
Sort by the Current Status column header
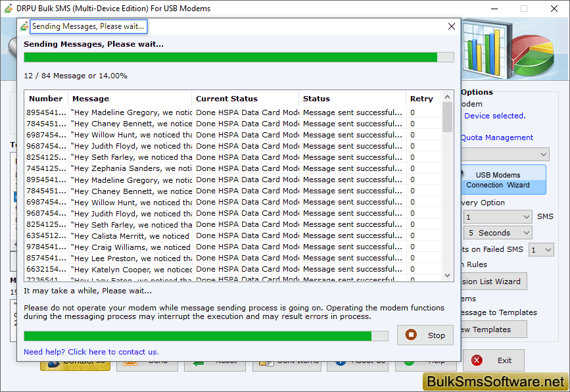tap(245, 99)
